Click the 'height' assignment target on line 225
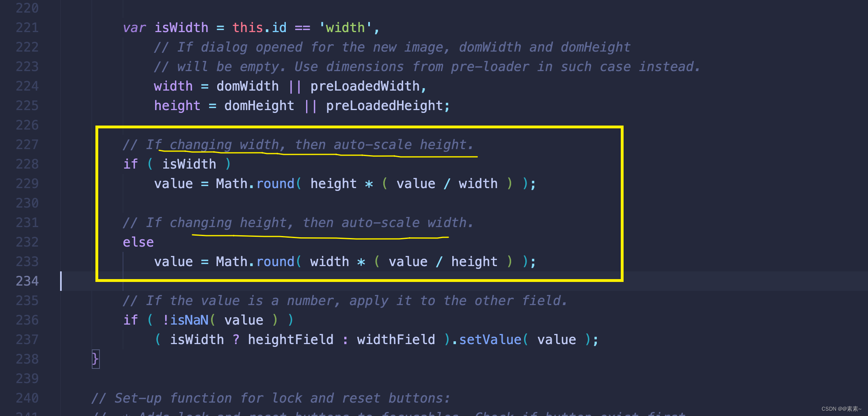868x416 pixels. [x=177, y=106]
